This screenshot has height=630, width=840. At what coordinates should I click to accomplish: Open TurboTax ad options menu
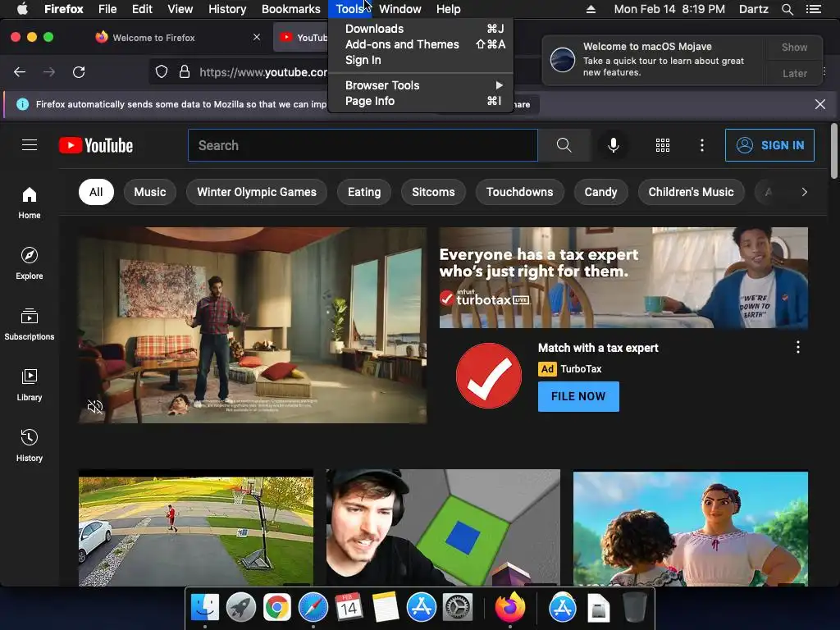(797, 347)
